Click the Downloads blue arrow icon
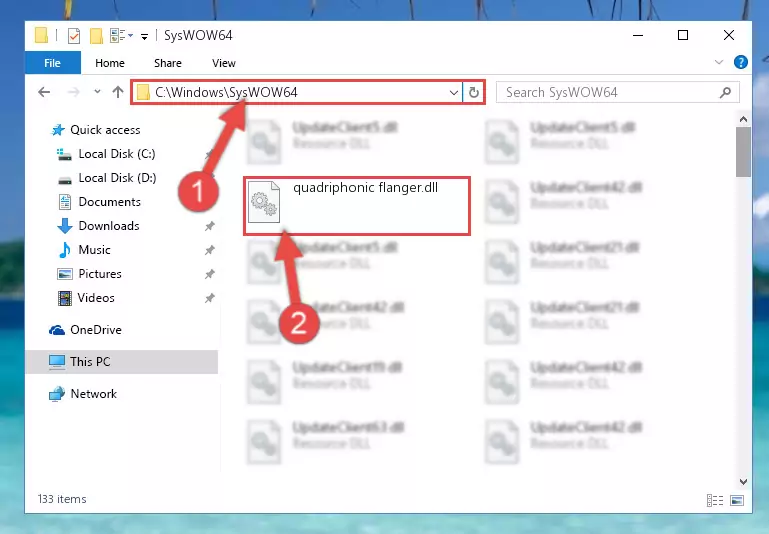769x534 pixels. 64,226
